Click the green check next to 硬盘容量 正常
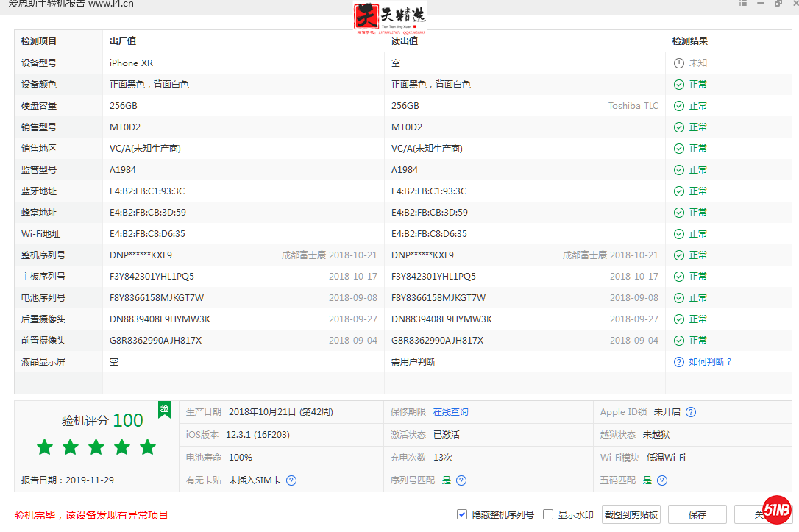Viewport: 799px width, 532px height. point(677,105)
